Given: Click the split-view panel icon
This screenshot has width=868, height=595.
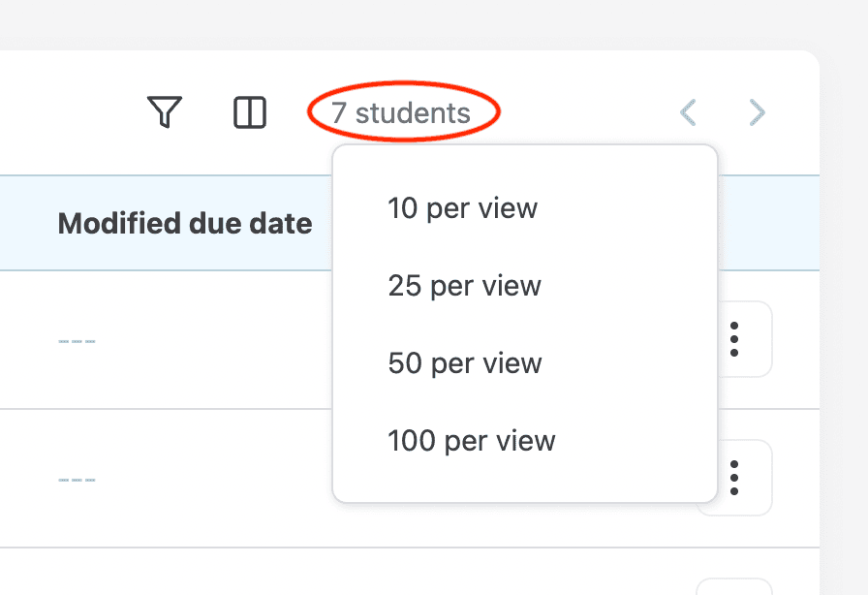Looking at the screenshot, I should tap(249, 111).
